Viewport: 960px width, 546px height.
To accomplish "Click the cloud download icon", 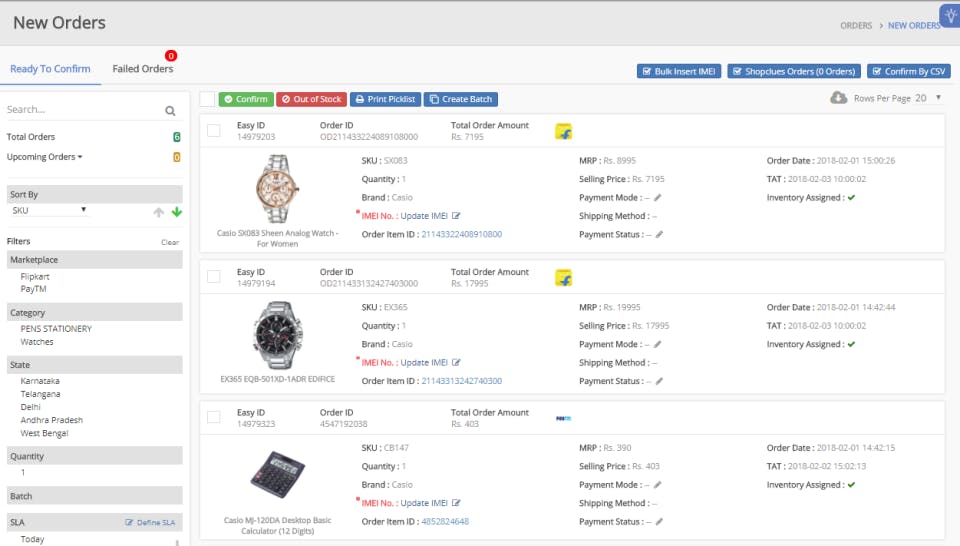I will click(x=838, y=98).
